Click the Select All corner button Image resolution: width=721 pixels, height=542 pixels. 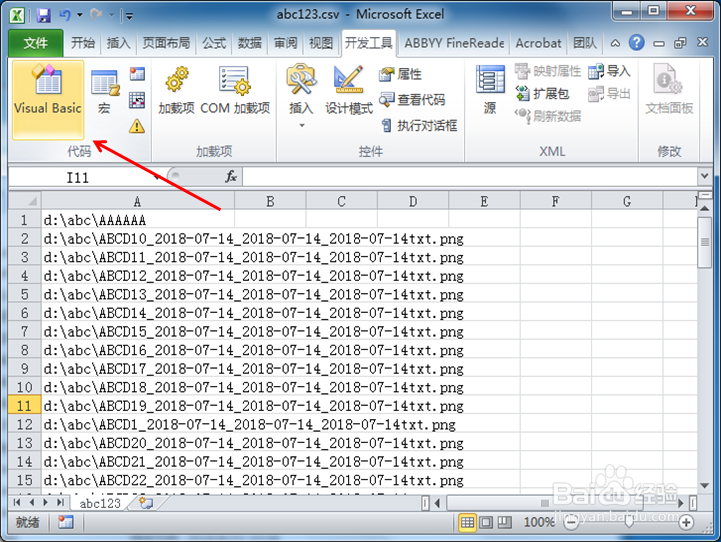25,201
